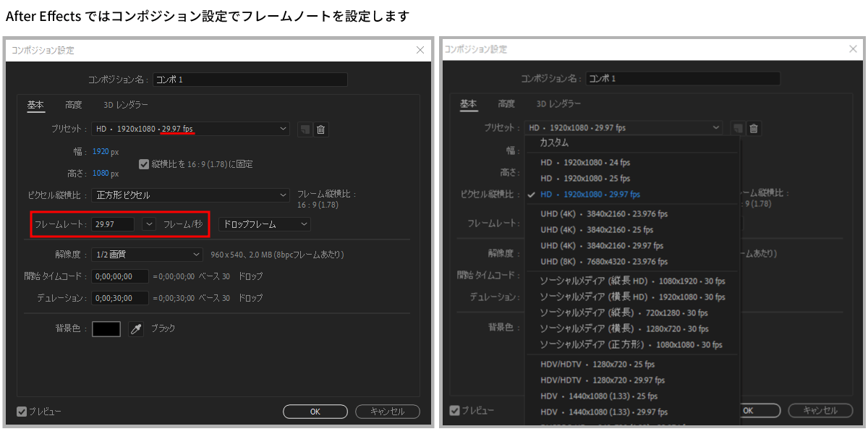The width and height of the screenshot is (868, 434).
Task: Click キャンセル button in the left dialog
Action: click(388, 412)
